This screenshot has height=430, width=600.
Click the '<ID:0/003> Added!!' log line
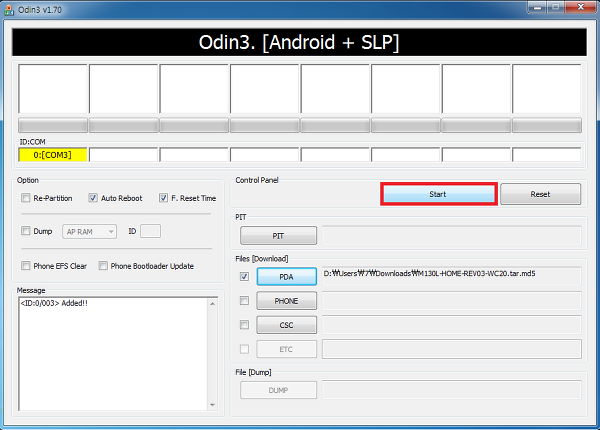pos(54,303)
